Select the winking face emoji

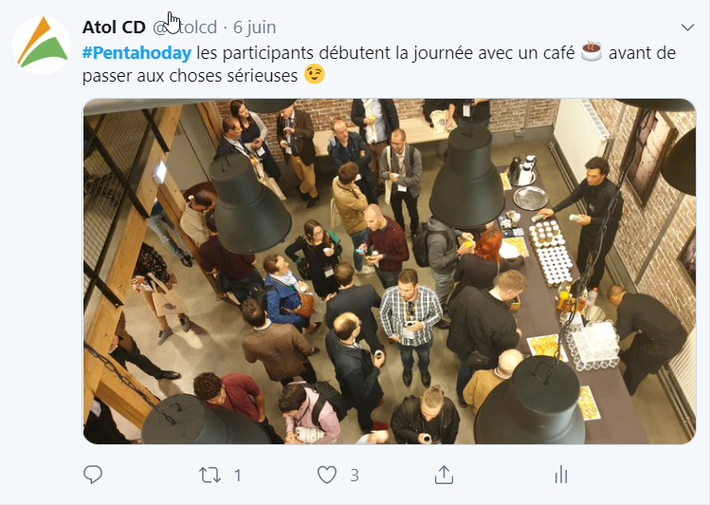(314, 74)
